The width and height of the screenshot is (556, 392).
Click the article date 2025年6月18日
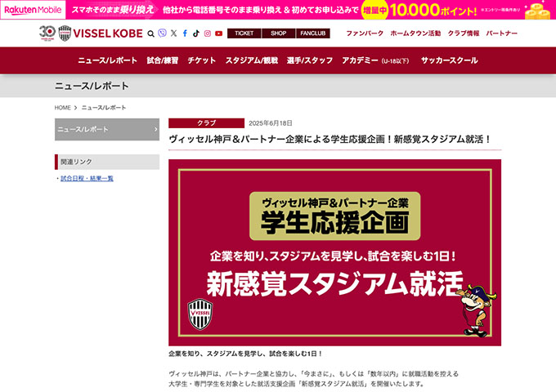tap(271, 123)
